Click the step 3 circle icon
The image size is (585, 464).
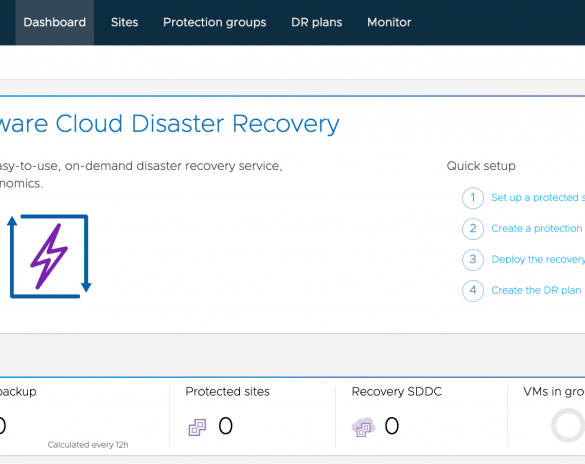tap(473, 260)
